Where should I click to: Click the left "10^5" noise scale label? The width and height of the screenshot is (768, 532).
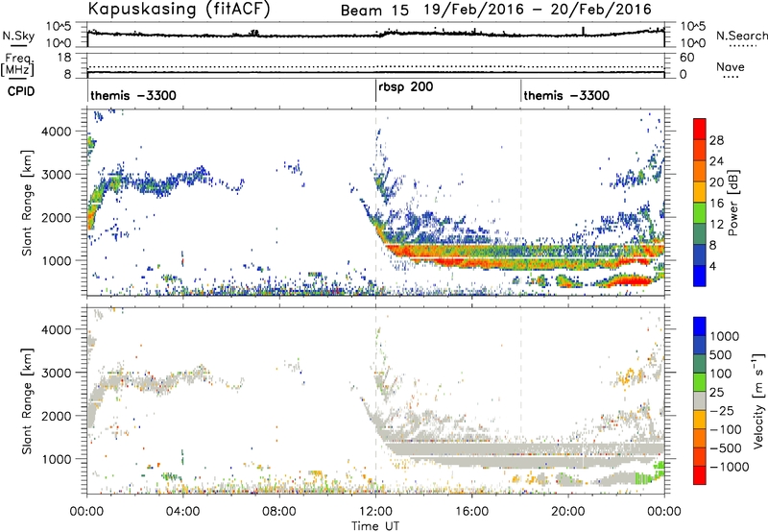(59, 27)
